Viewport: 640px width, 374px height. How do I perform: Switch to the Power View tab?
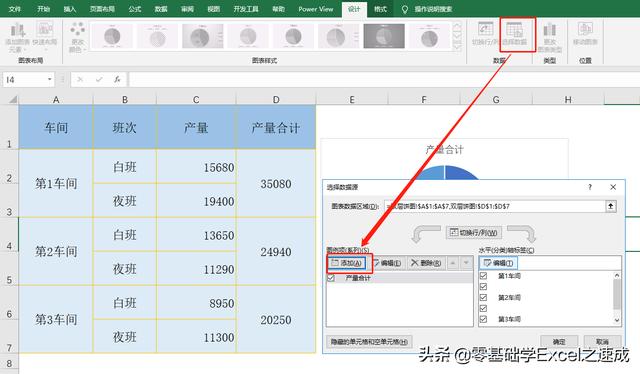coord(316,9)
